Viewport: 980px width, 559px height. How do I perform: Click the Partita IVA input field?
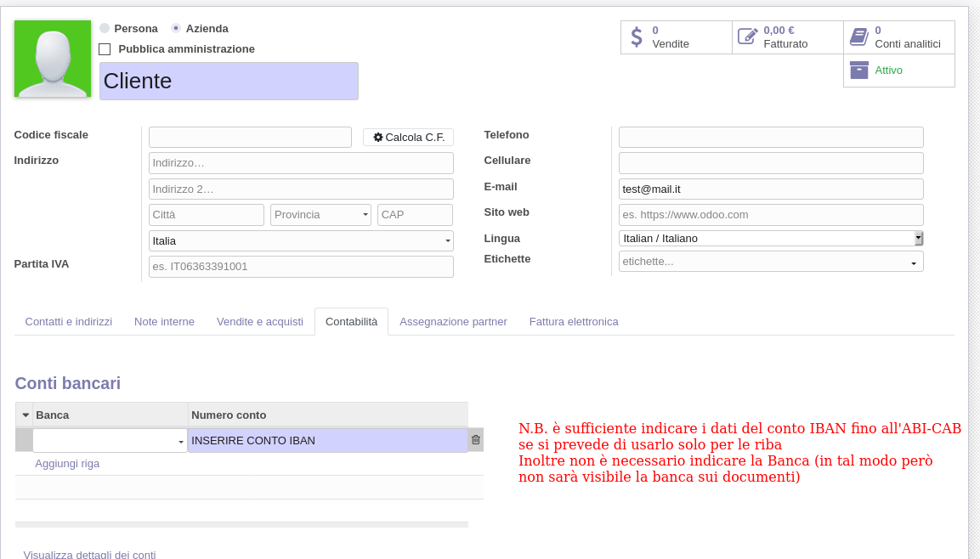pos(301,267)
